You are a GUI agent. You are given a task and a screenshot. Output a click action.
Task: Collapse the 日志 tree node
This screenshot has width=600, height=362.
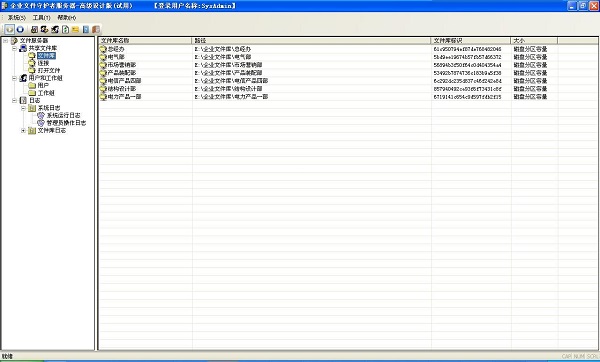(x=14, y=100)
